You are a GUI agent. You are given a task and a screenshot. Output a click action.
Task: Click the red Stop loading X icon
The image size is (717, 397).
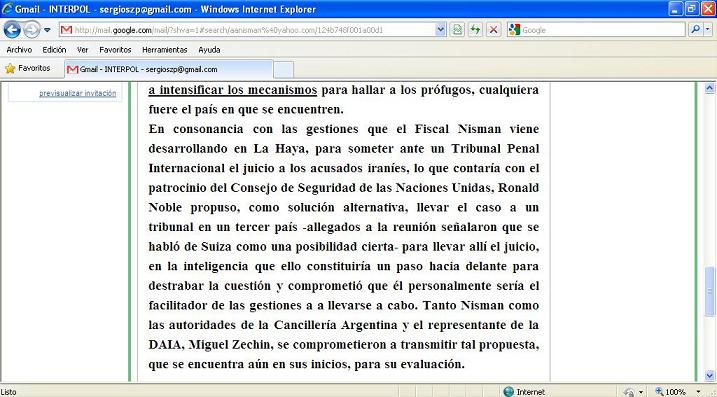493,30
